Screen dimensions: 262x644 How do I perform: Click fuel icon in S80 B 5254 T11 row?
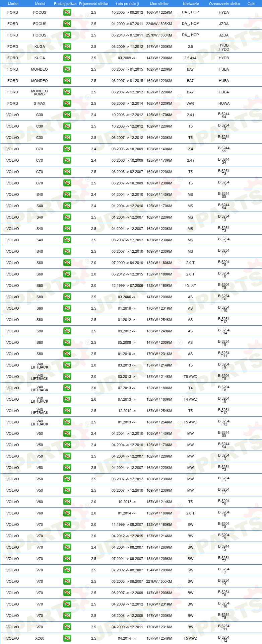tap(67, 354)
